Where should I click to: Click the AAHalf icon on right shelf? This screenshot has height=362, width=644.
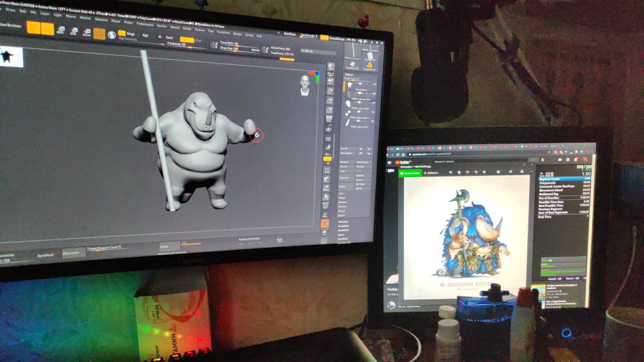pos(330,110)
